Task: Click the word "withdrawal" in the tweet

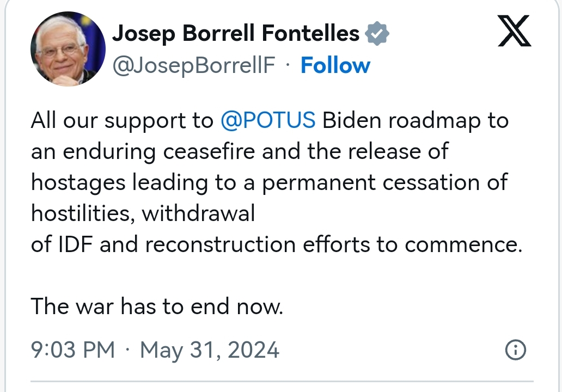Action: tap(198, 213)
